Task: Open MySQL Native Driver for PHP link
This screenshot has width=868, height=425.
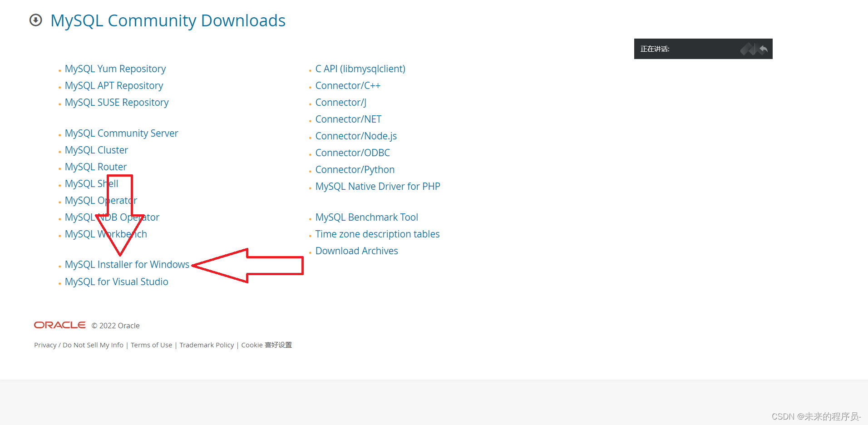Action: [x=378, y=186]
